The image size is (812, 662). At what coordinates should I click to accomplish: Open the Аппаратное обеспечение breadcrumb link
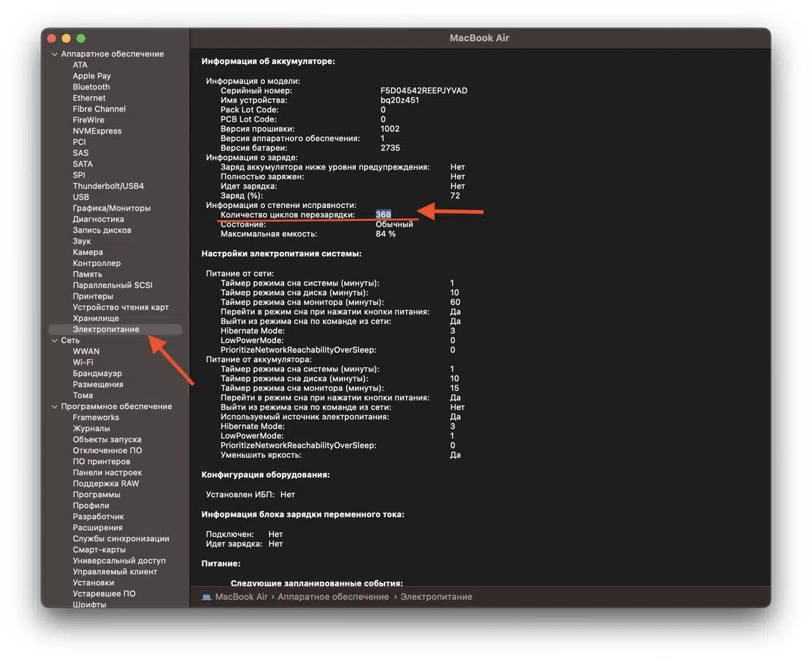point(333,597)
